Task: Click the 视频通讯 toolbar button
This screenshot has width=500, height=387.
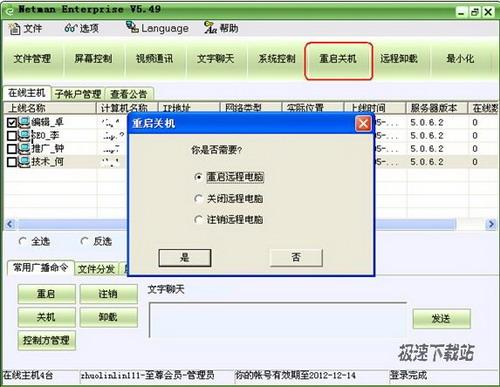Action: [154, 59]
